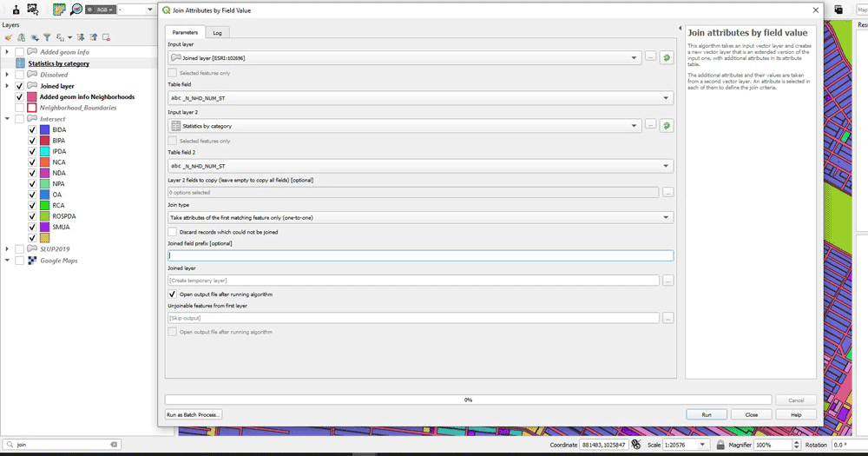Image resolution: width=868 pixels, height=456 pixels.
Task: Click the filter legend funnel icon
Action: tap(47, 37)
